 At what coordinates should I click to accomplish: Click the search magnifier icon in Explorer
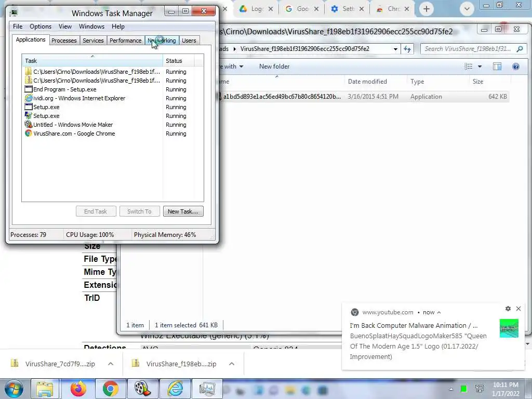(x=520, y=49)
